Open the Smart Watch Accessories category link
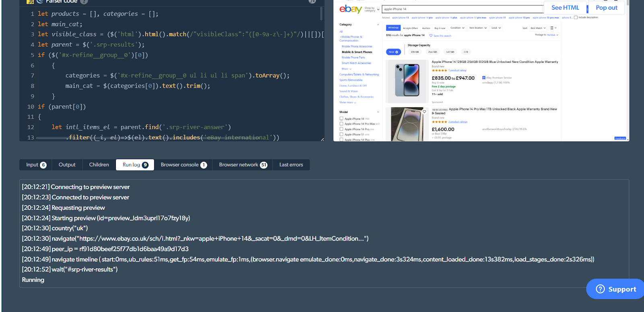This screenshot has height=312, width=644. click(357, 63)
